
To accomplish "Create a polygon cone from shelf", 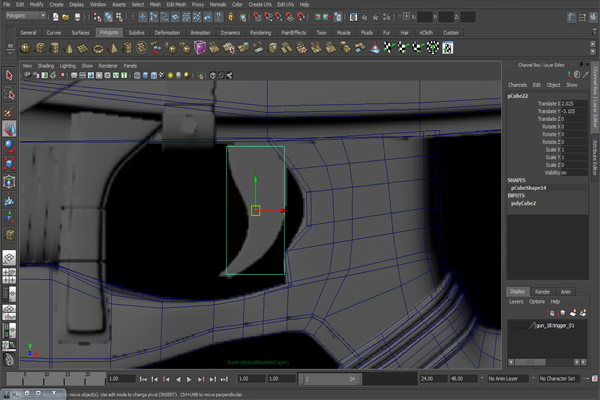I will (x=69, y=48).
